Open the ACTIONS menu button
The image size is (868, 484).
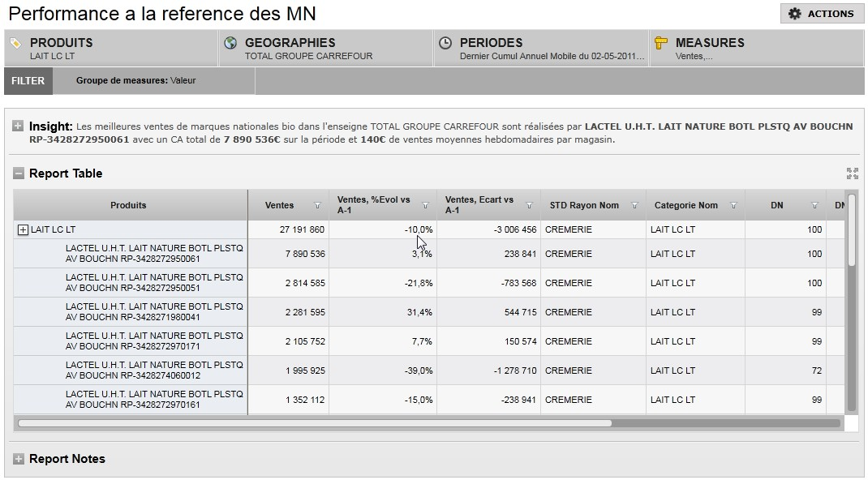[822, 14]
